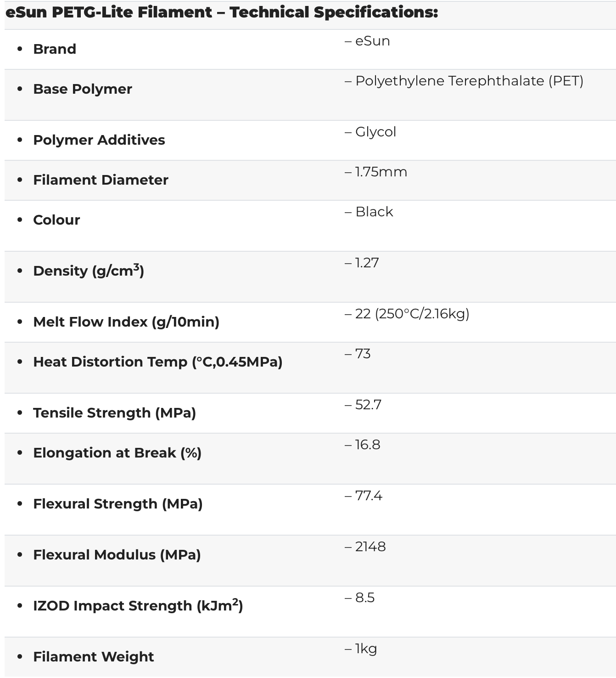Click the 1.75mm diameter value

tap(376, 172)
